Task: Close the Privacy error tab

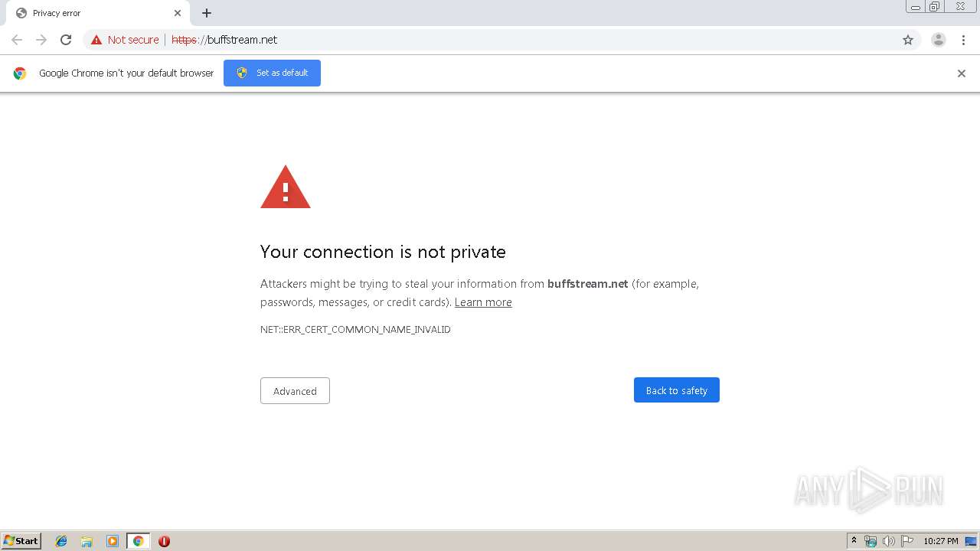Action: coord(178,13)
